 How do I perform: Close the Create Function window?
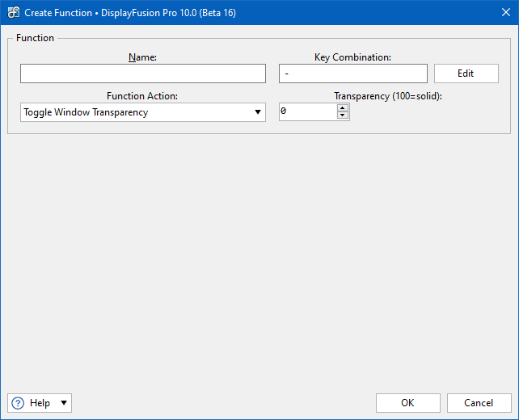point(506,13)
